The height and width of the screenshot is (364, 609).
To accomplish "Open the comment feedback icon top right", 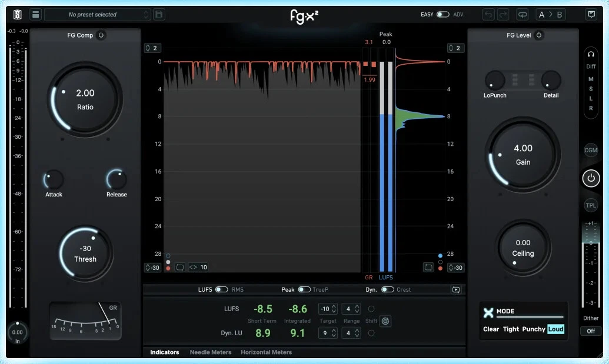I will tap(591, 15).
